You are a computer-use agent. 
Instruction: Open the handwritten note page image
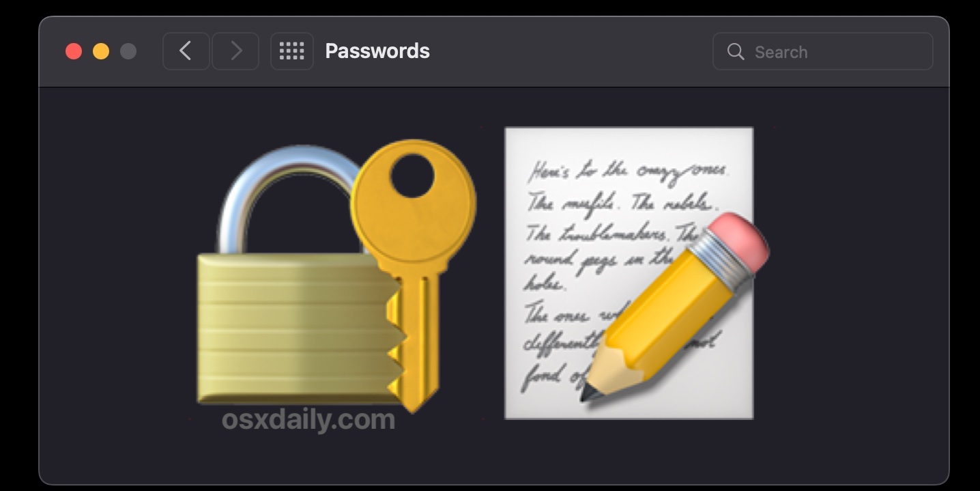[629, 272]
